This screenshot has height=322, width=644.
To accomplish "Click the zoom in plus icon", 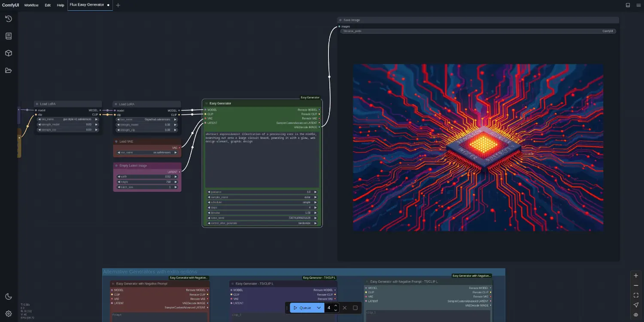I will pos(636,276).
